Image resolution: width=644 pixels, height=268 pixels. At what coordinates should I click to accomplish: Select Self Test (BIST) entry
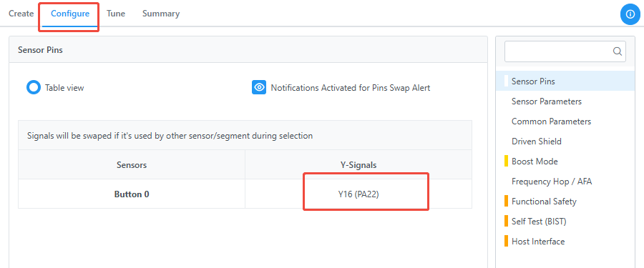[x=565, y=222]
